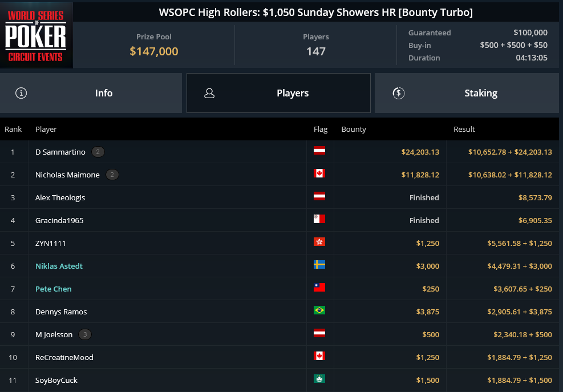Viewport: 563px width, 392px height.
Task: Click the tournament title heading
Action: pyautogui.click(x=316, y=12)
